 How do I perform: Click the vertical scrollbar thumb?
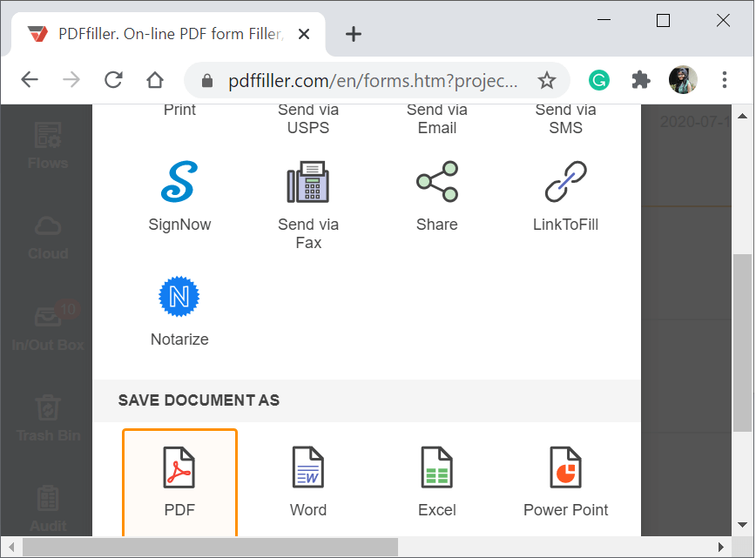[x=742, y=343]
